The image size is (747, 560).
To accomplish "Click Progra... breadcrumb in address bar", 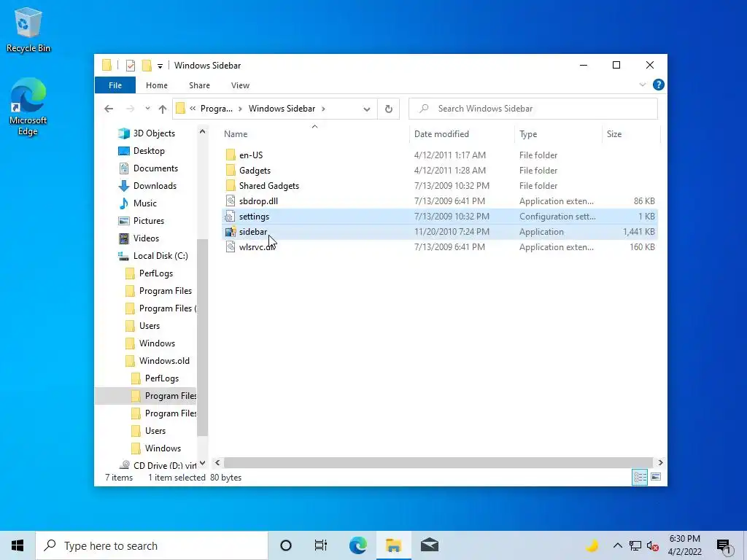I will (x=216, y=109).
